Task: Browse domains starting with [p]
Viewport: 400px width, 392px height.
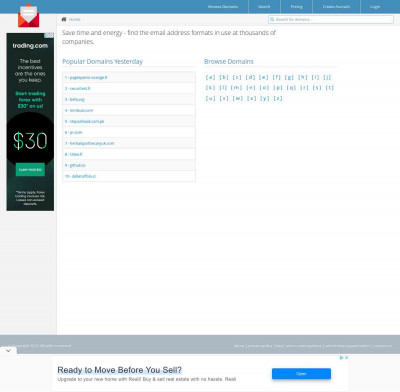Action: point(278,88)
